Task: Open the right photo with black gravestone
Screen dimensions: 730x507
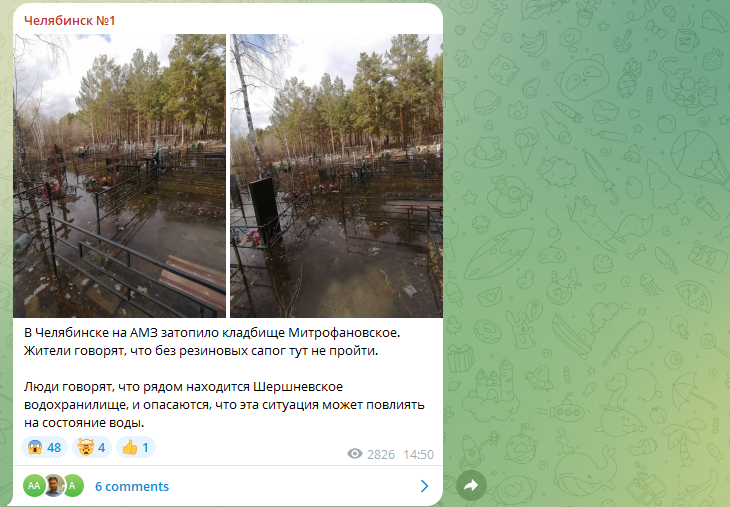Action: tap(336, 176)
